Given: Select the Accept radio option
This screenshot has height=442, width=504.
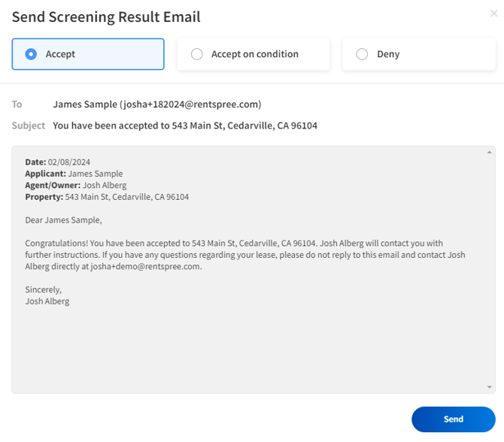Looking at the screenshot, I should point(88,54).
